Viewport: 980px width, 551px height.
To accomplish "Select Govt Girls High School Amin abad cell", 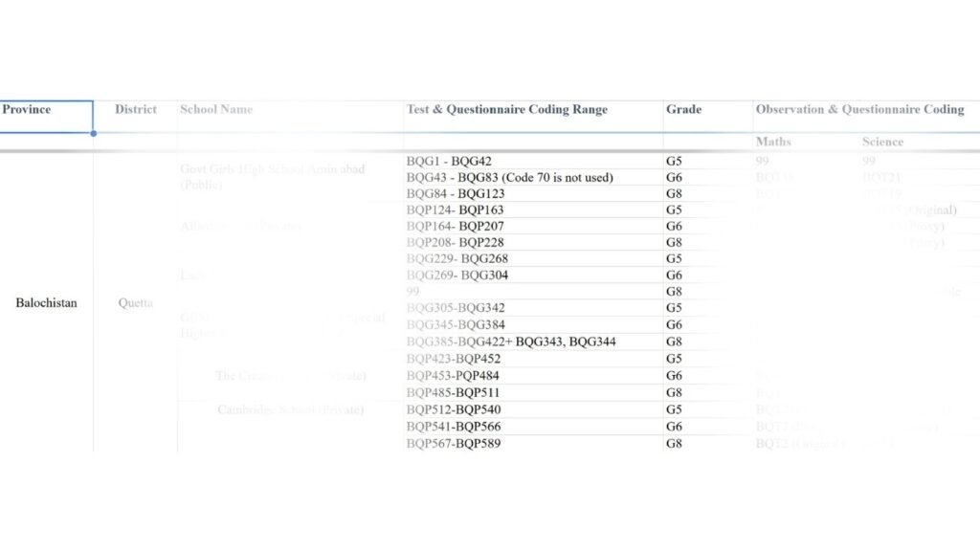I will click(272, 177).
